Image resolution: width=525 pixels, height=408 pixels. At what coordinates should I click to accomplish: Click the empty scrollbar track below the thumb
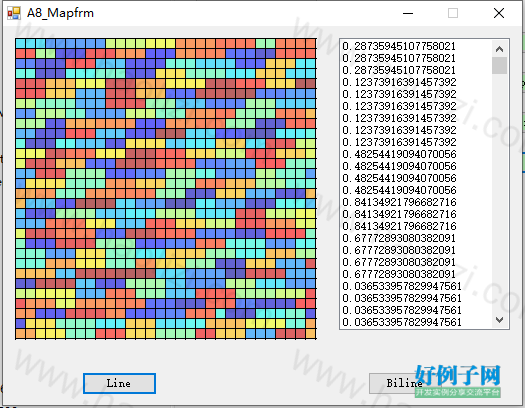[499, 193]
